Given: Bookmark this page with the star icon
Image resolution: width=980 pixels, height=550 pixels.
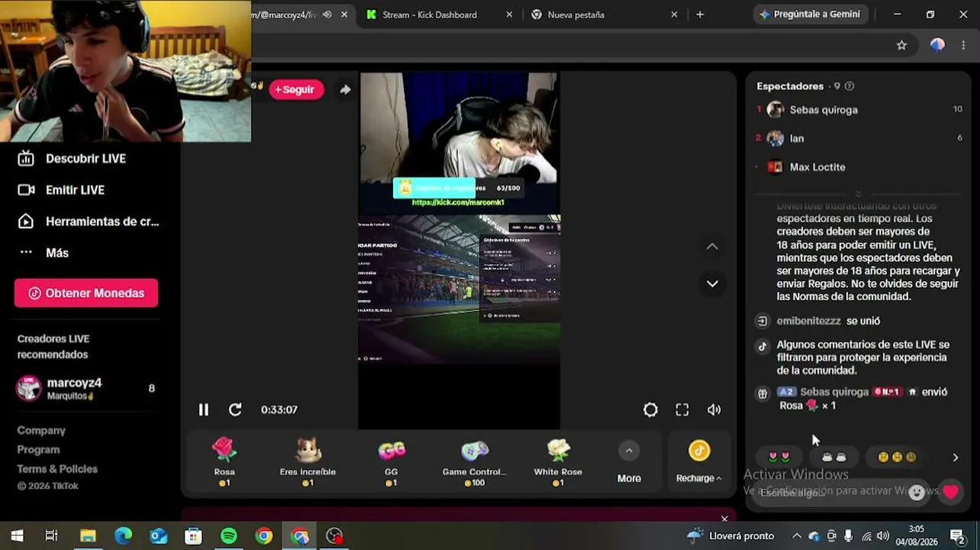Looking at the screenshot, I should (901, 45).
